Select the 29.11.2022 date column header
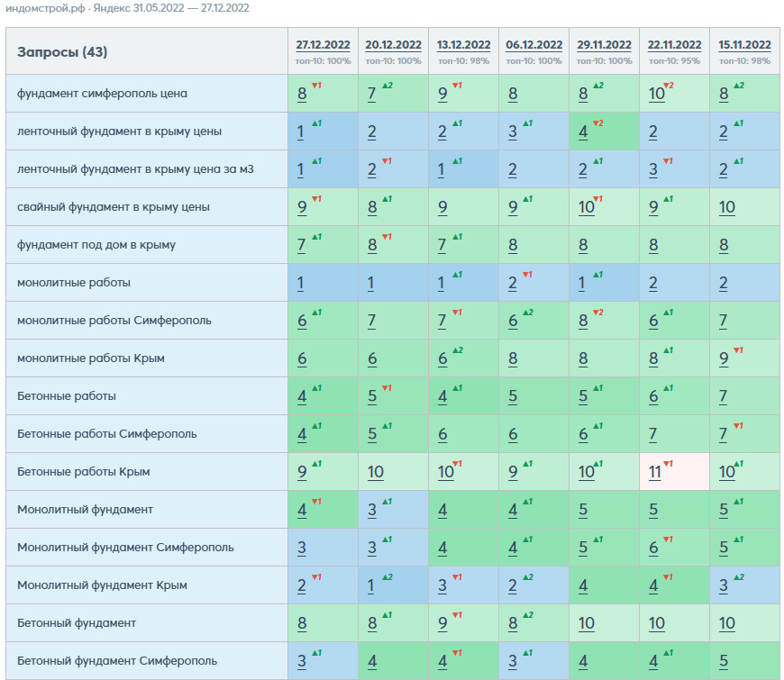The height and width of the screenshot is (680, 784). point(604,45)
